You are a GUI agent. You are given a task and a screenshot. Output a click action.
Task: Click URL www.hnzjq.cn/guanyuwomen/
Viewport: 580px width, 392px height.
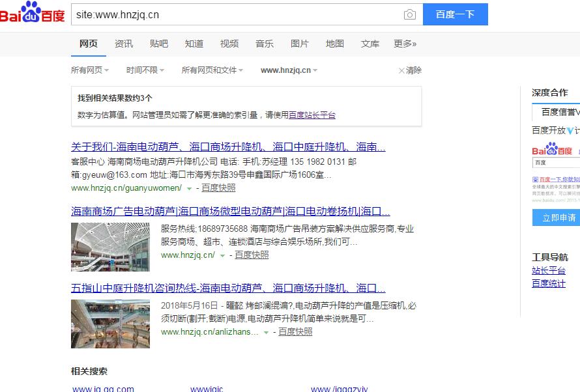pyautogui.click(x=126, y=188)
